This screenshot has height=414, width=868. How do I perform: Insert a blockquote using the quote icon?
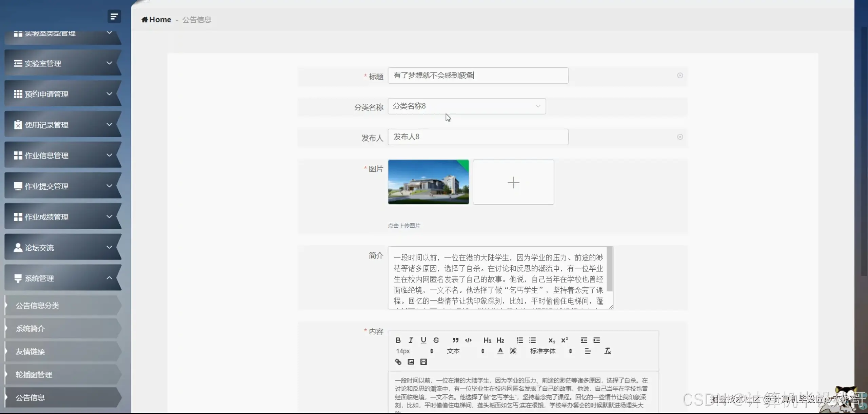coord(456,340)
